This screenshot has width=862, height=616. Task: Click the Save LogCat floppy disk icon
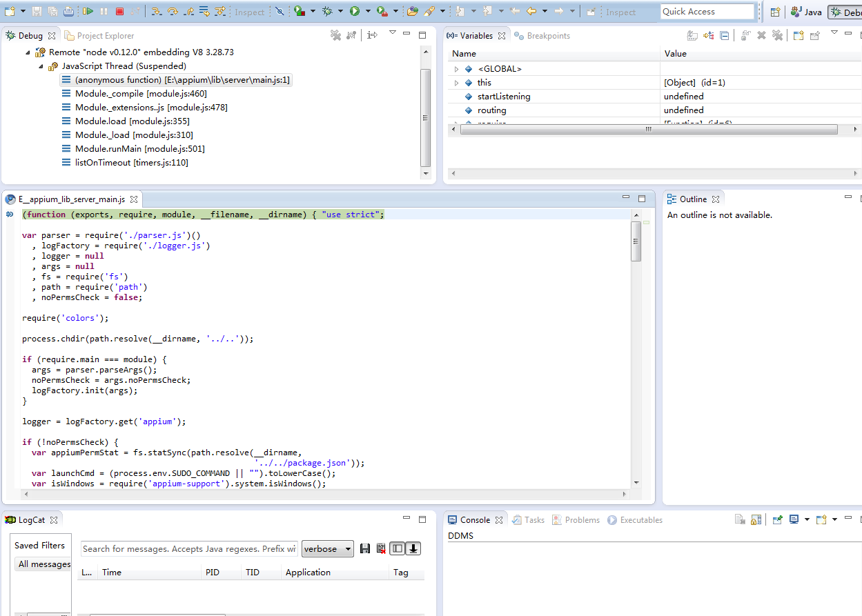point(365,548)
